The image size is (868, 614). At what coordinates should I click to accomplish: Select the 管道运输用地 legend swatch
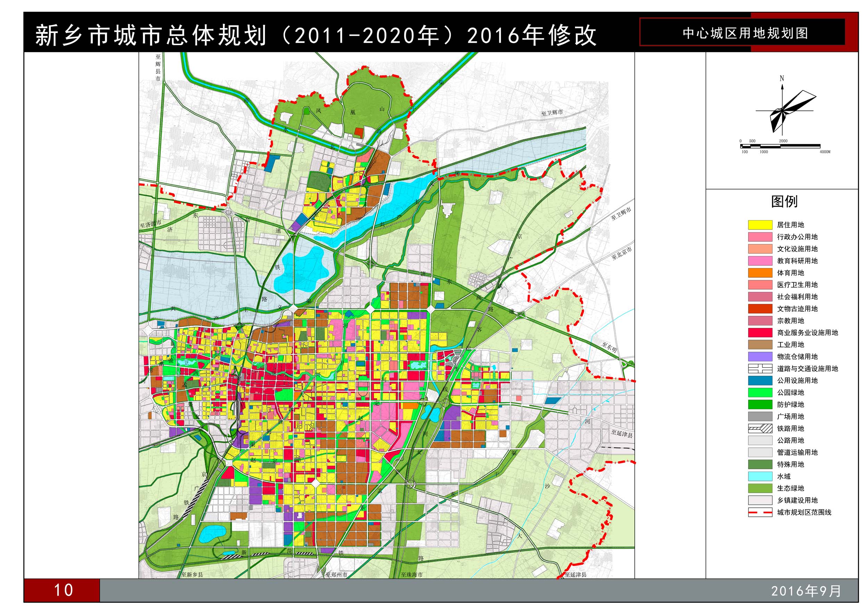point(760,453)
